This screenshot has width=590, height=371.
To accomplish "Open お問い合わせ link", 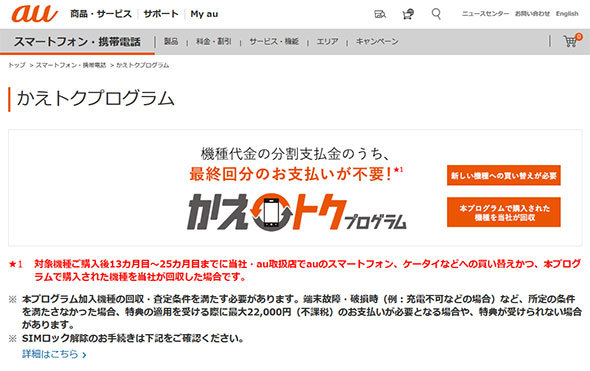I will [532, 14].
